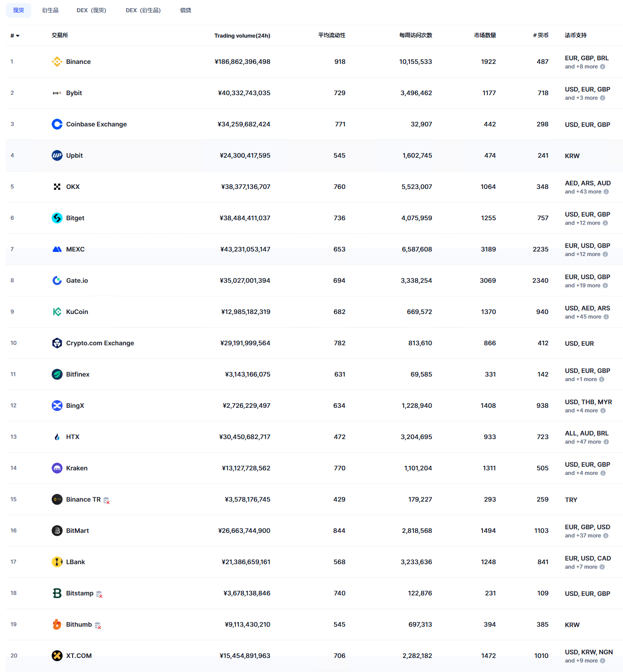The width and height of the screenshot is (623, 672).
Task: Click the KuCoin logo icon
Action: point(57,312)
